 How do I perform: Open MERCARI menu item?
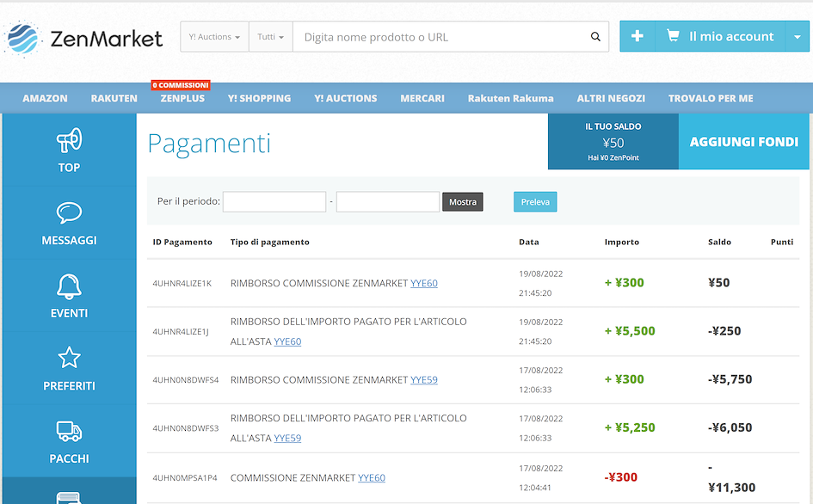point(422,99)
